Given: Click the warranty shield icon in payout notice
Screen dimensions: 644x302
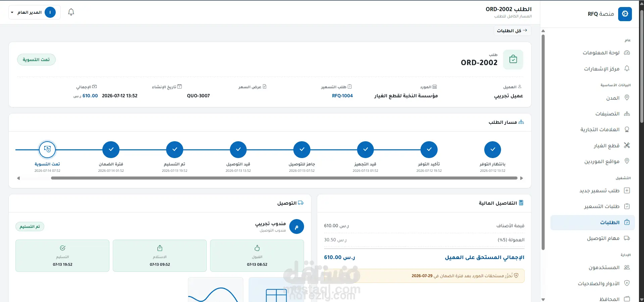Looking at the screenshot, I should [x=516, y=275].
